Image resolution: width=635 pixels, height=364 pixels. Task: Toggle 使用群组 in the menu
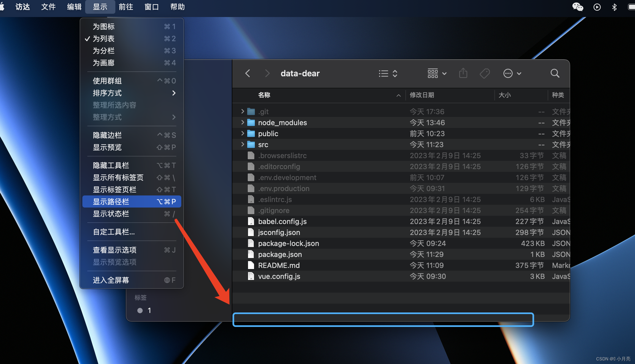coord(132,81)
